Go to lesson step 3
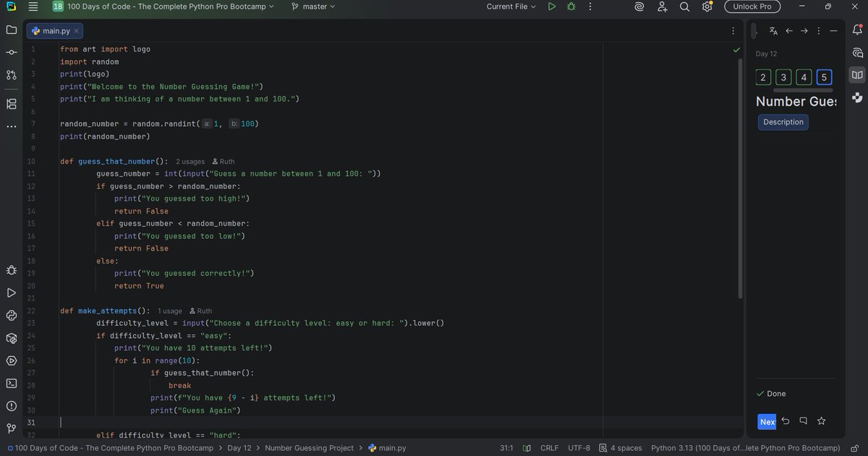Viewport: 868px width, 456px height. [x=783, y=77]
